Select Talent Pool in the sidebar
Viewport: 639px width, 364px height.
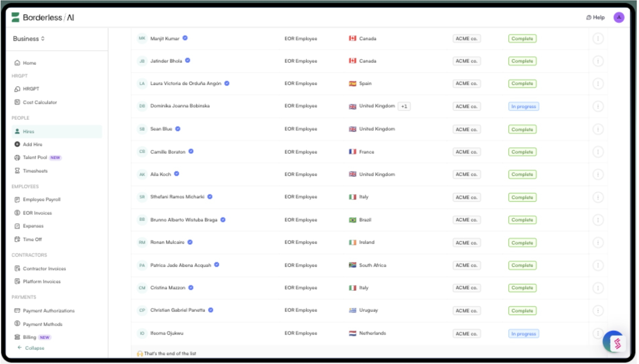pos(35,158)
